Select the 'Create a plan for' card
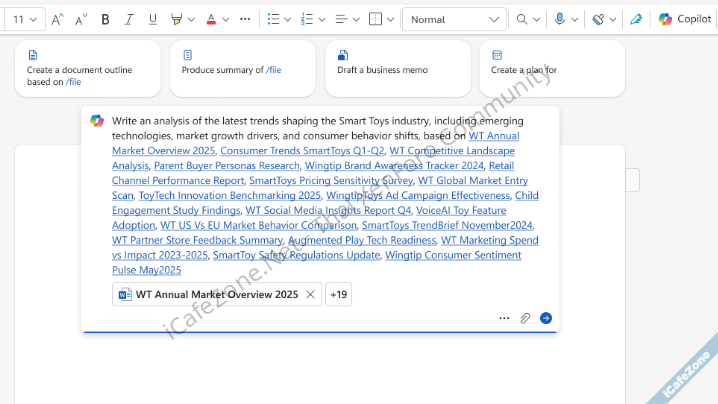Screen dimensions: 718x404 [x=552, y=69]
